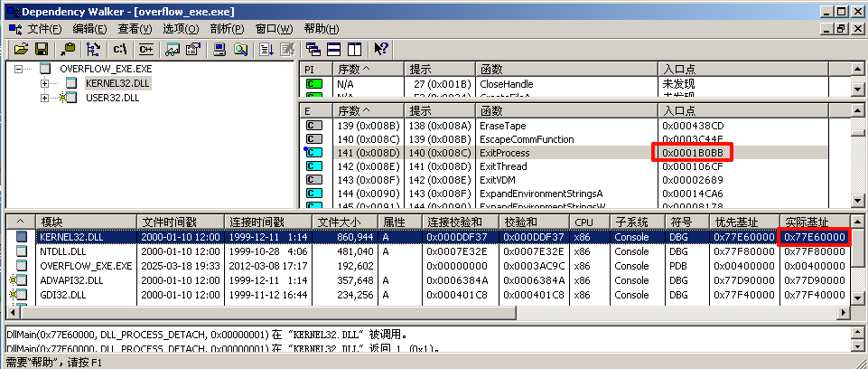Open the 选项(O) menu
The width and height of the screenshot is (868, 369).
pyautogui.click(x=181, y=29)
